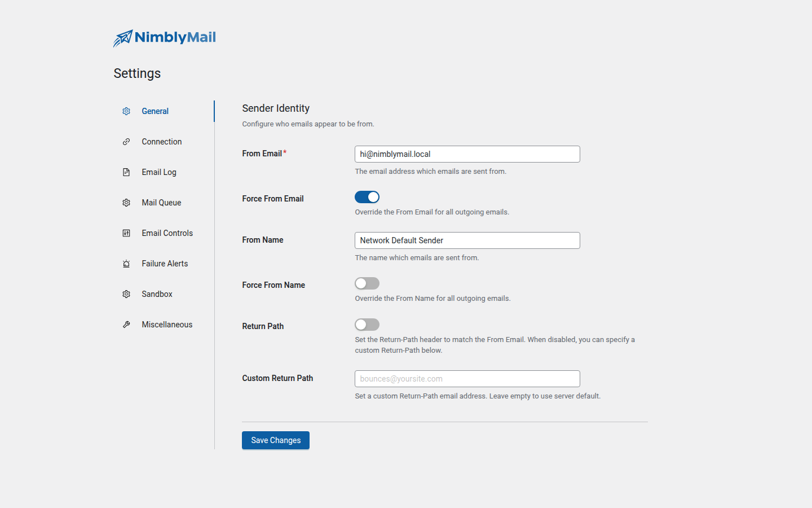
Task: Disable the Force From Email toggle
Action: 367,197
